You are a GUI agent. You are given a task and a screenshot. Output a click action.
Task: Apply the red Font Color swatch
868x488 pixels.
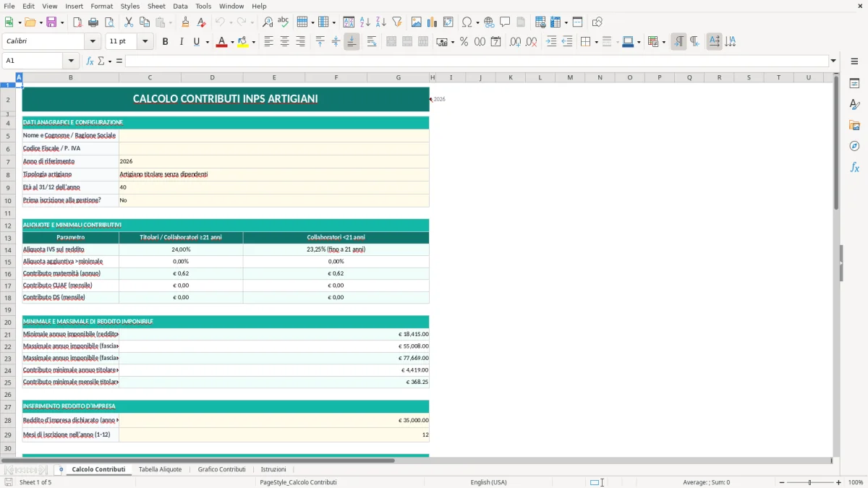coord(221,42)
